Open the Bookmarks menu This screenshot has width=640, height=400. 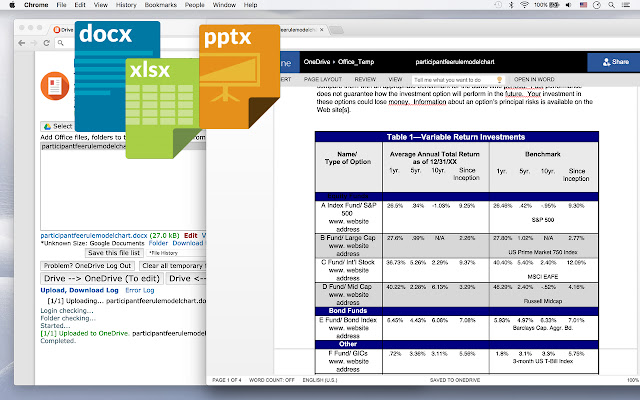160,5
